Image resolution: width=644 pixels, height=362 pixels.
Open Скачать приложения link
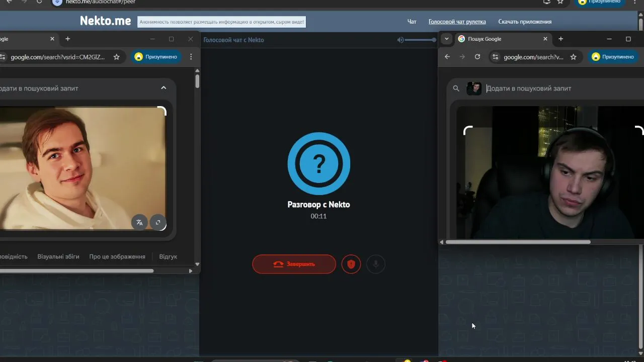525,22
